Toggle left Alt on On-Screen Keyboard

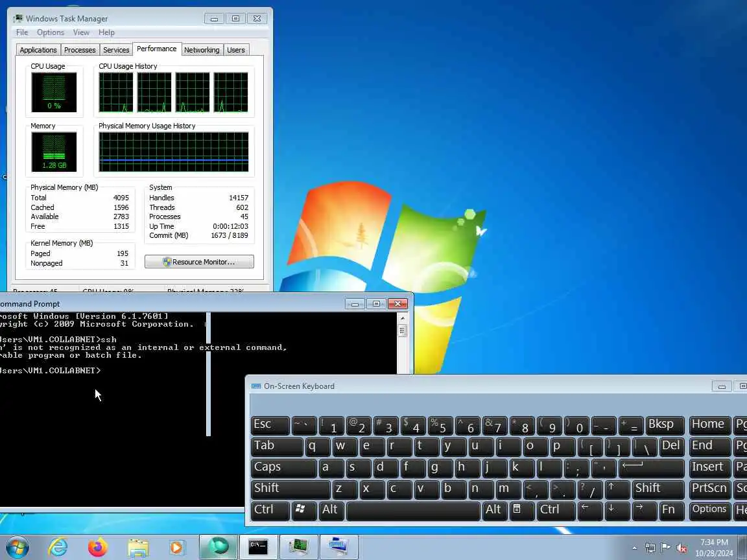point(331,511)
